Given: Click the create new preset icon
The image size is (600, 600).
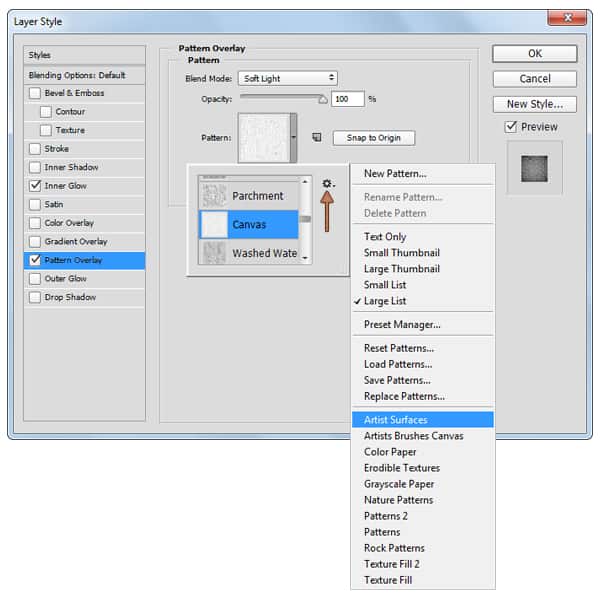Looking at the screenshot, I should pos(316,138).
